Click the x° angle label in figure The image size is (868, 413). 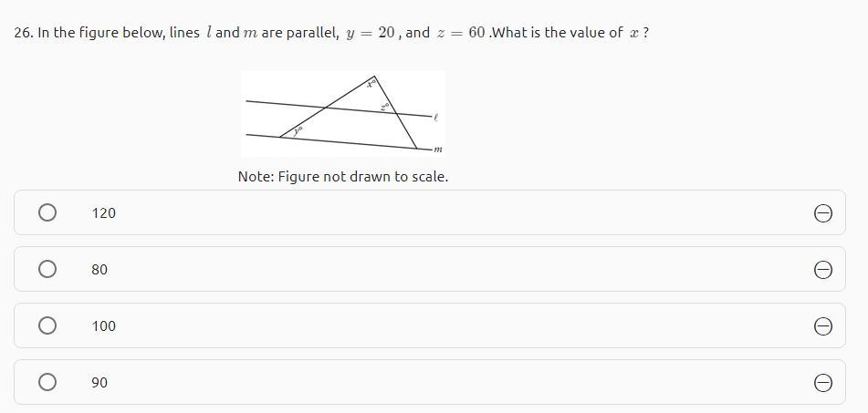pos(371,84)
